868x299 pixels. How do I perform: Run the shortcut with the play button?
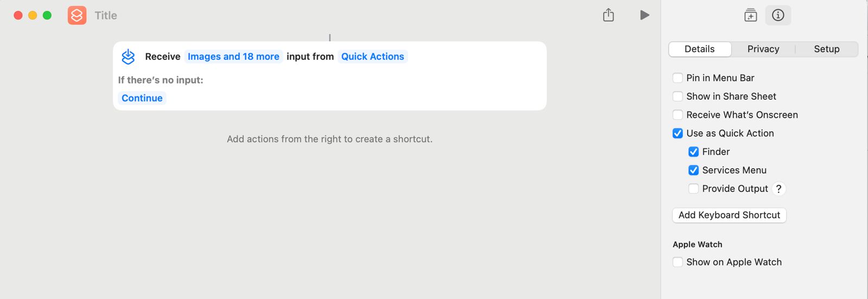644,15
